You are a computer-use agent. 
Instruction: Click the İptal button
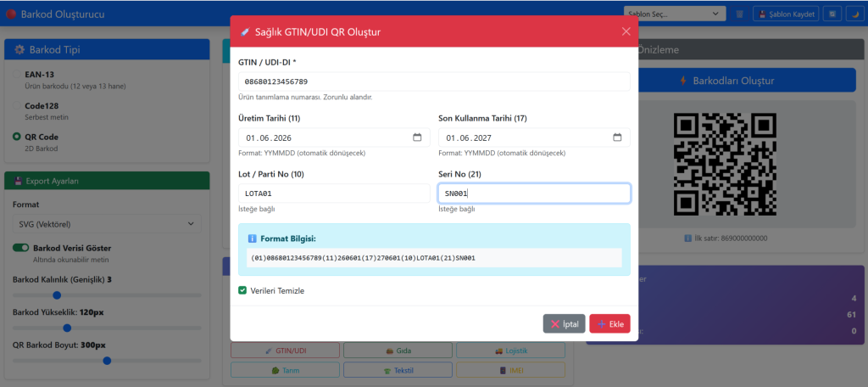564,324
